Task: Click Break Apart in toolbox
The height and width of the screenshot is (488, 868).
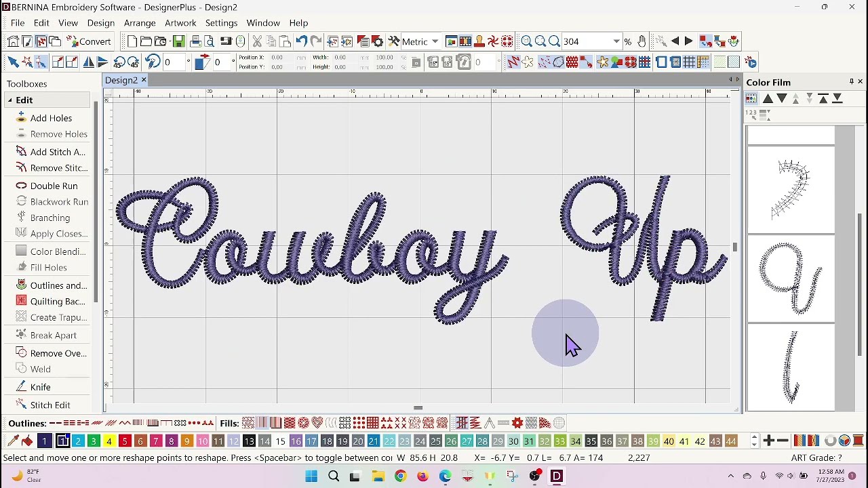Action: click(54, 335)
